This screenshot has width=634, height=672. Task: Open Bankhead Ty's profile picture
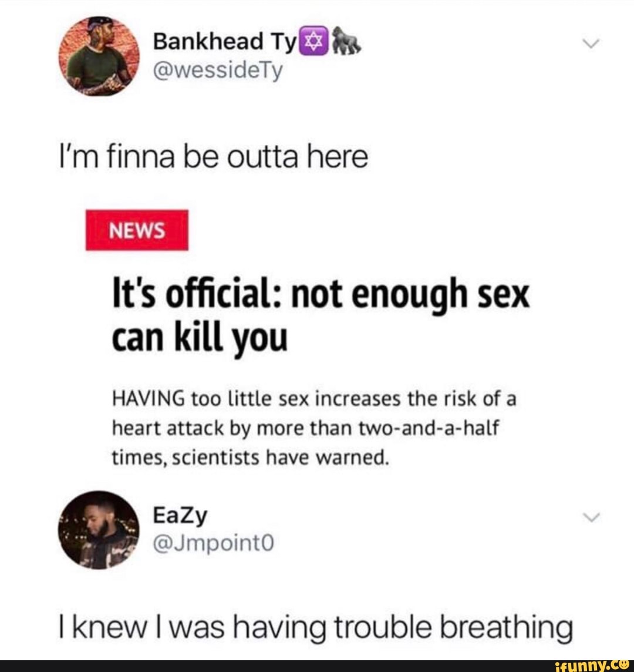click(x=99, y=56)
